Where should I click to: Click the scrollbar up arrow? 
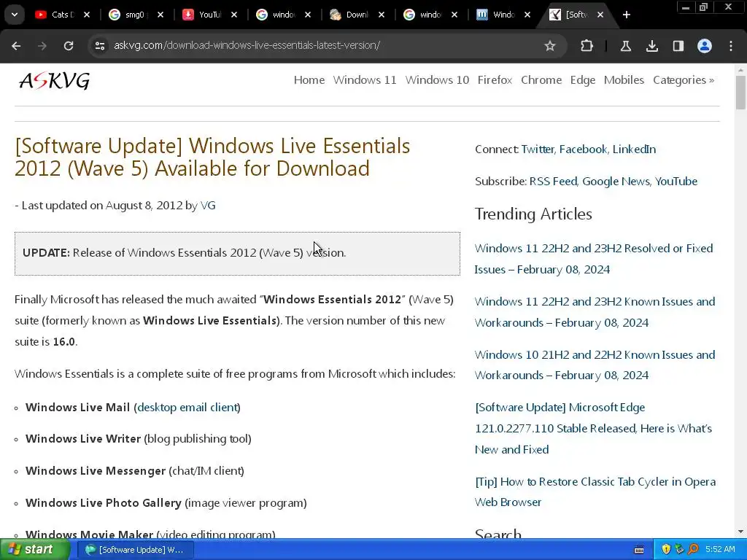click(740, 70)
